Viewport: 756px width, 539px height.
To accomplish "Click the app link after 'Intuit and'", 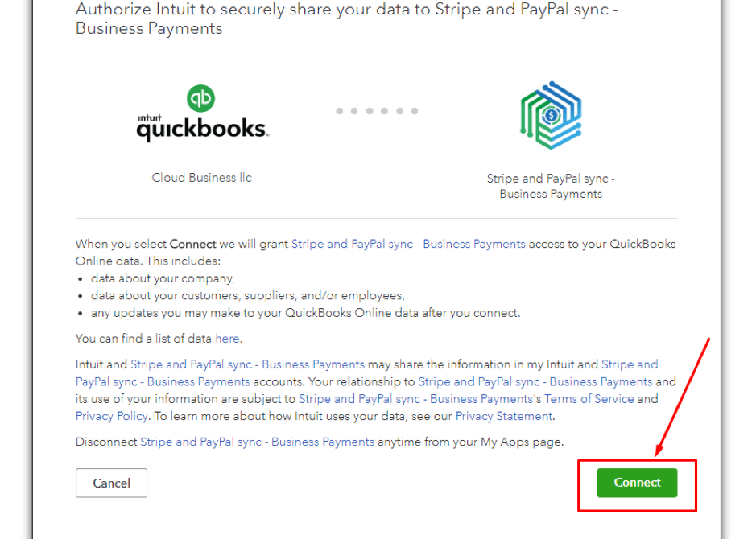I will tap(247, 364).
